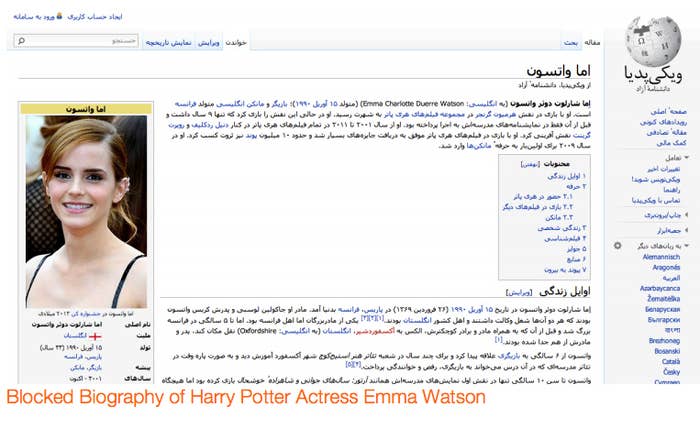Click the تماس با ویکی‌پدیا link

[x=656, y=200]
